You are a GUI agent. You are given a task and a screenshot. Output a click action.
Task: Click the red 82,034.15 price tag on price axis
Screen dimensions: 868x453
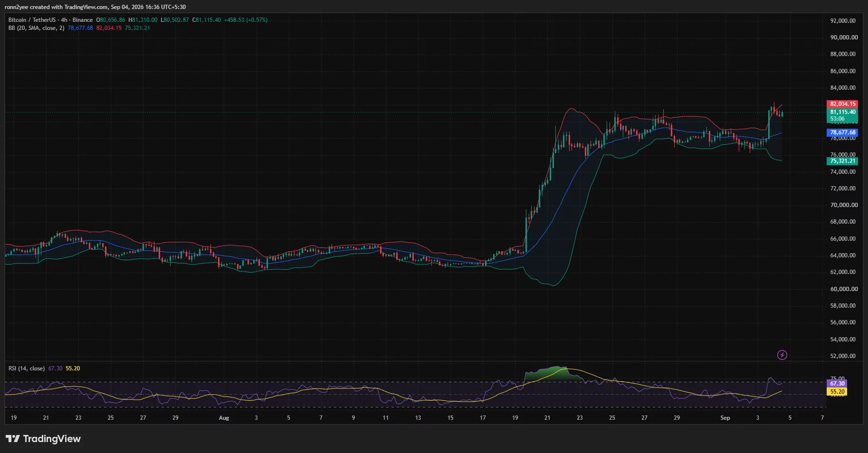[842, 104]
